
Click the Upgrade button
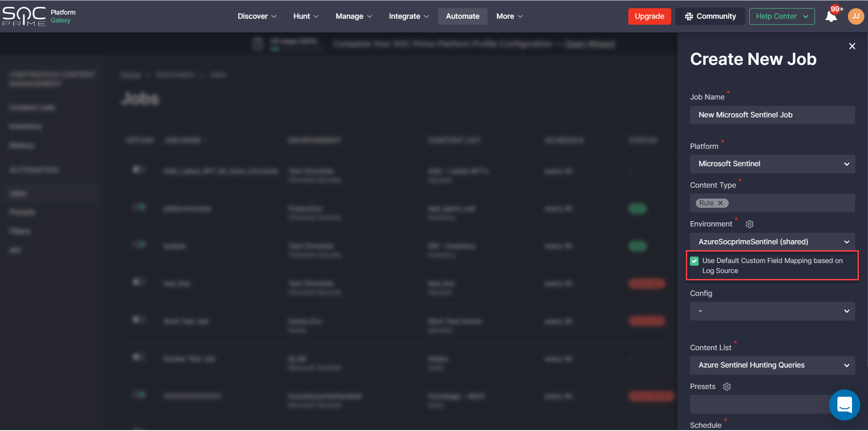point(649,16)
